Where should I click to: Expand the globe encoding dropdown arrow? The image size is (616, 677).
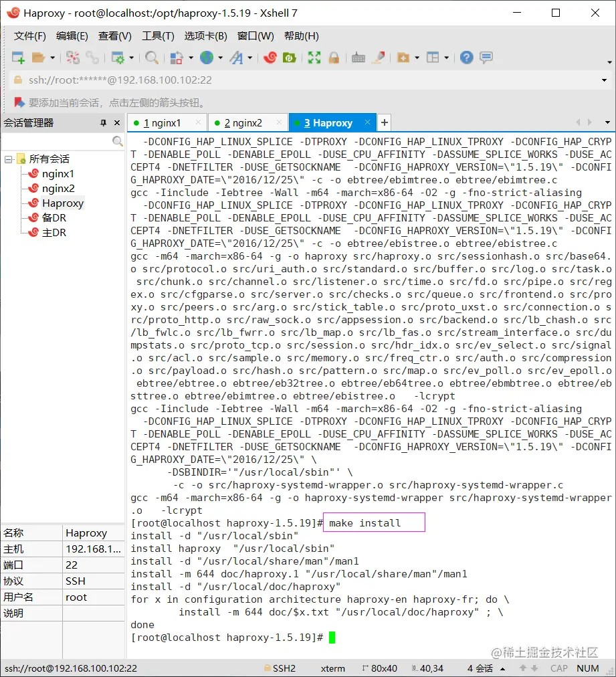click(x=220, y=58)
